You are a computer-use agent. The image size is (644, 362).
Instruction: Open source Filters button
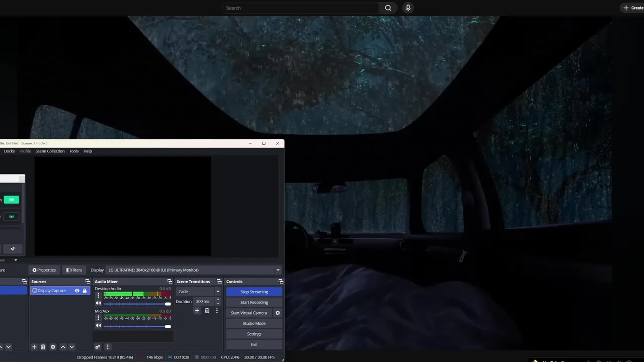(74, 270)
